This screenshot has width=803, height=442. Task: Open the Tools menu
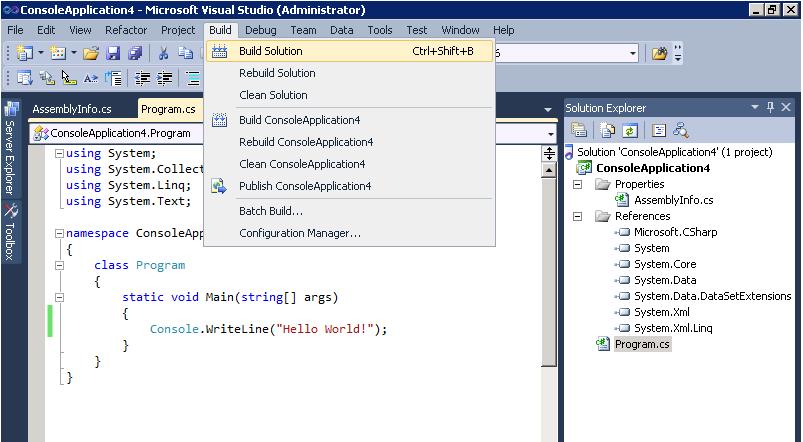click(379, 30)
